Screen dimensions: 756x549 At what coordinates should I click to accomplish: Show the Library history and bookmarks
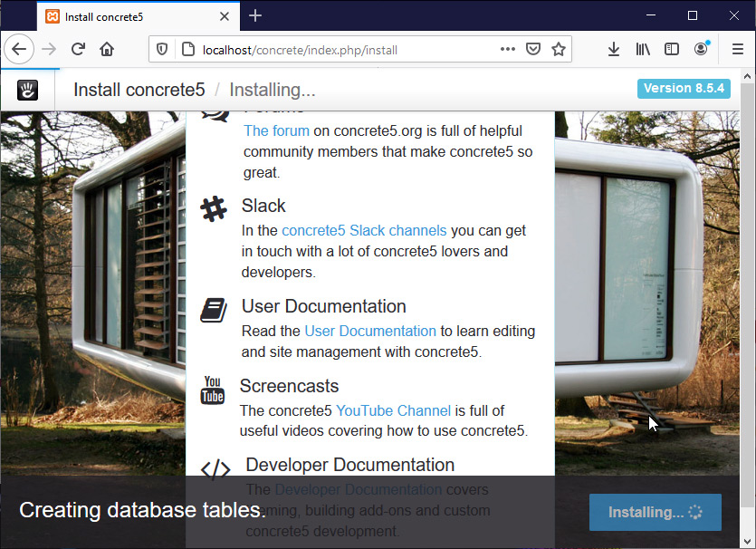tap(643, 50)
